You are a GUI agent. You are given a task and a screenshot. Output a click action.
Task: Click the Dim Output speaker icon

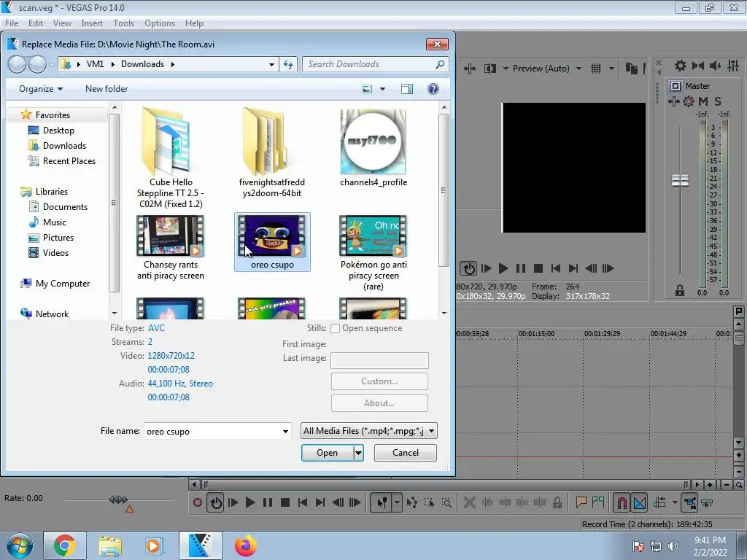click(x=716, y=66)
